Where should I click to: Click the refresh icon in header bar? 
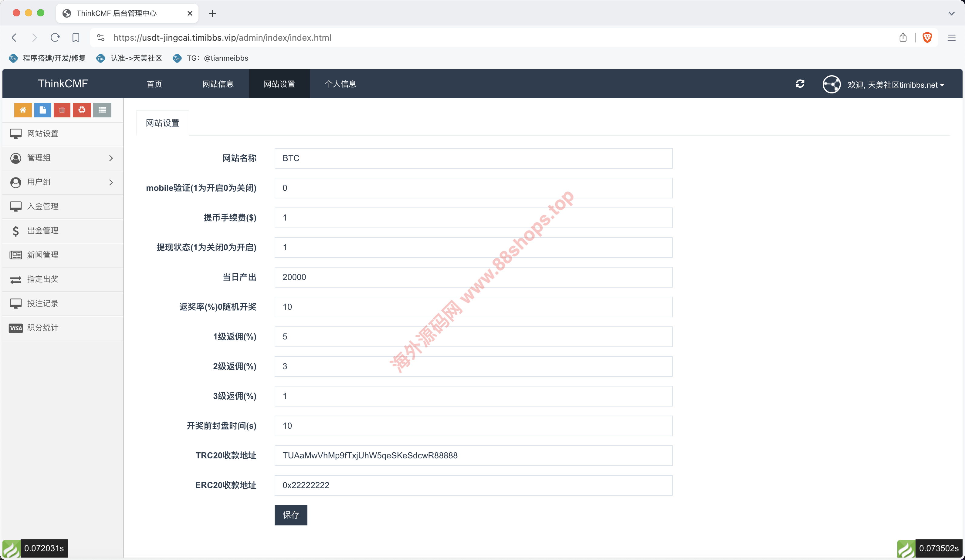point(800,84)
